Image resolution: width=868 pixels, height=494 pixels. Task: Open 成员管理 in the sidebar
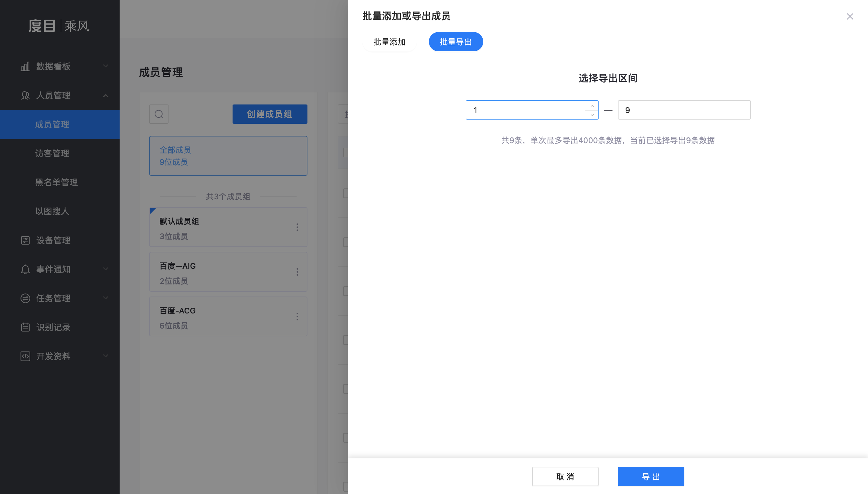point(60,124)
